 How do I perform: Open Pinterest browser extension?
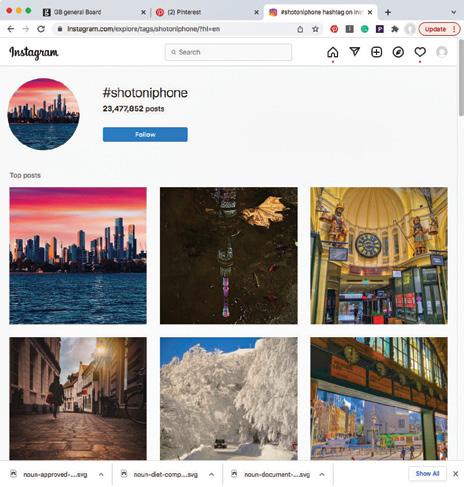[334, 29]
